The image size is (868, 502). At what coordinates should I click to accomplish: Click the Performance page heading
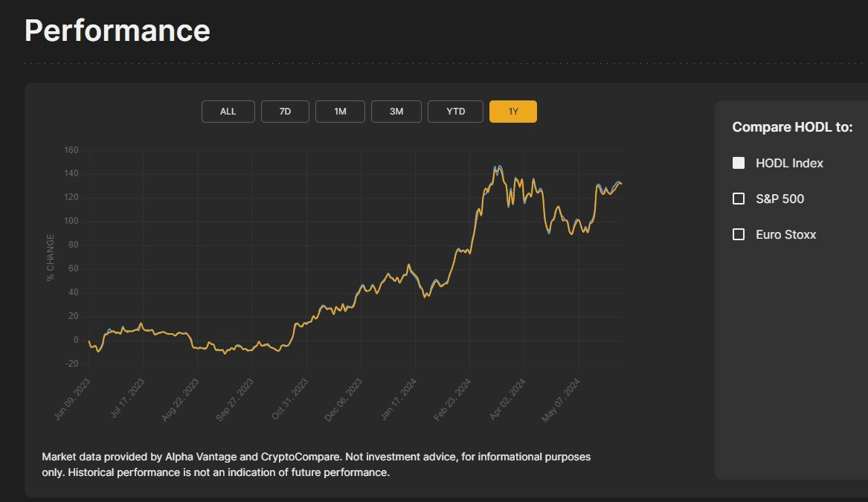tap(117, 30)
